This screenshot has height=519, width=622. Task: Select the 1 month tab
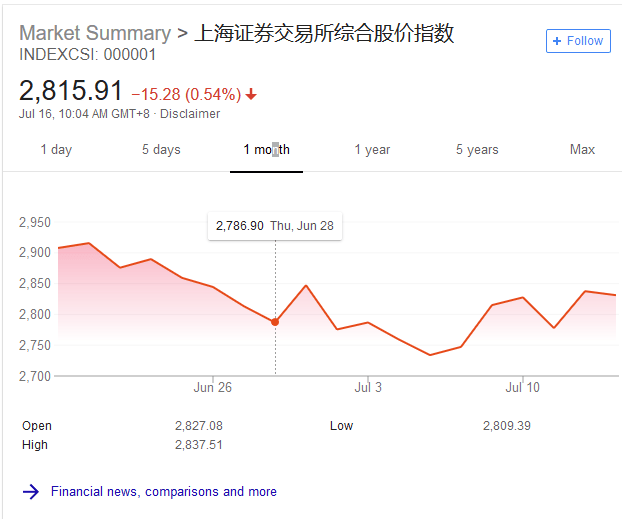point(266,150)
